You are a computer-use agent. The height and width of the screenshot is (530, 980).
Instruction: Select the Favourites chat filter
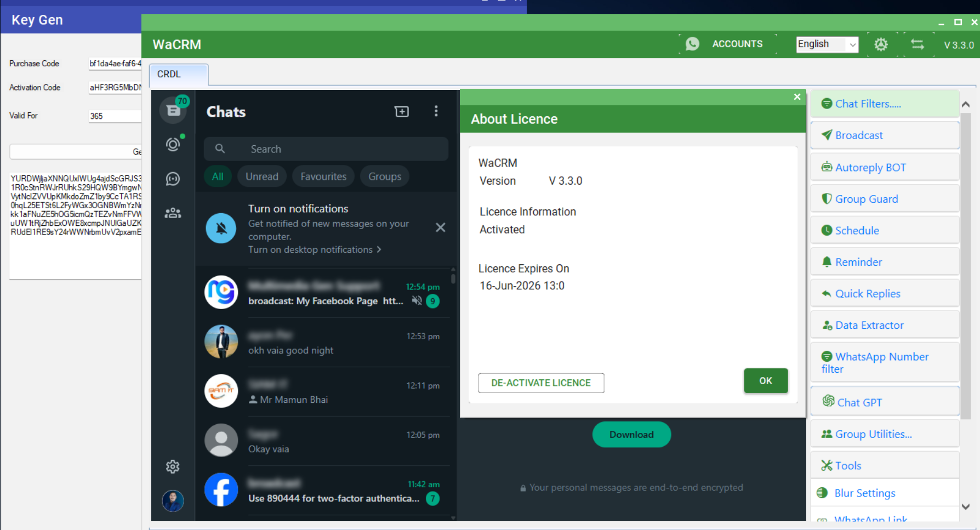(x=323, y=176)
